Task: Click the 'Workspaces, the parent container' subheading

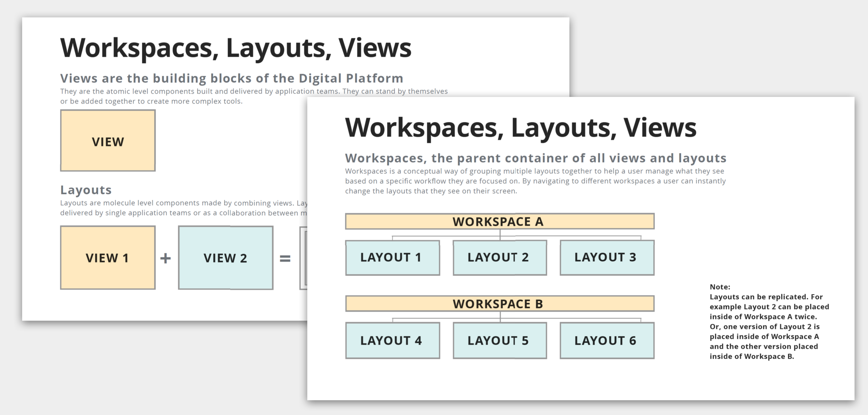Action: coord(535,158)
